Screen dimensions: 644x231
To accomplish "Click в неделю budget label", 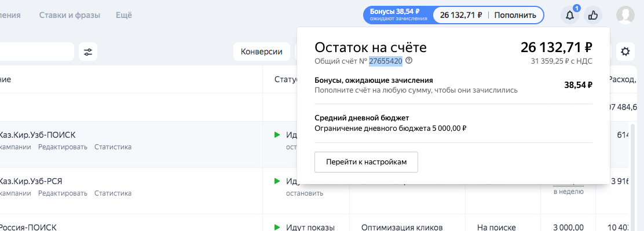I will [x=569, y=191].
